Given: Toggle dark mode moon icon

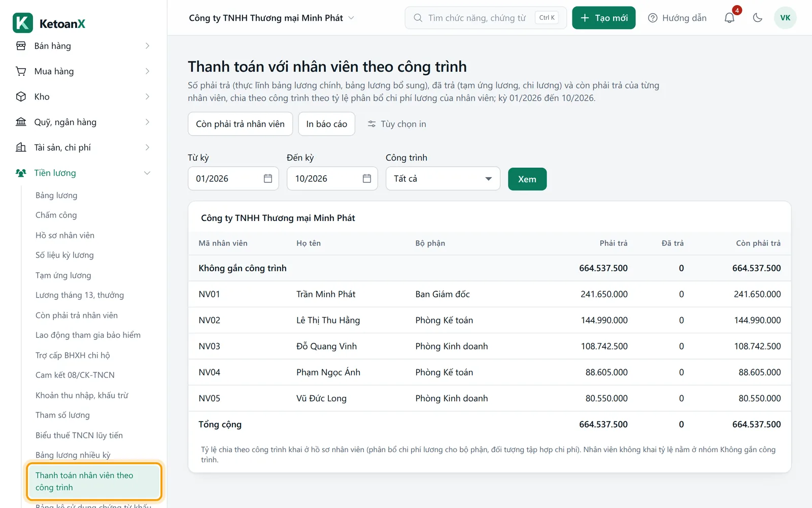Looking at the screenshot, I should tap(758, 18).
